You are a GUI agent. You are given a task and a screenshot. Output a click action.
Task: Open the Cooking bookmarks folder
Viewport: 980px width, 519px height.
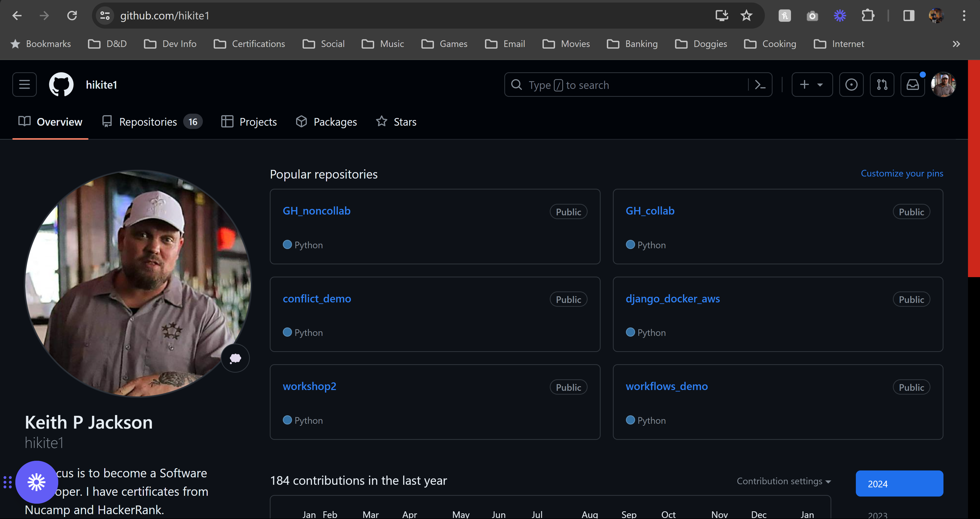tap(770, 44)
